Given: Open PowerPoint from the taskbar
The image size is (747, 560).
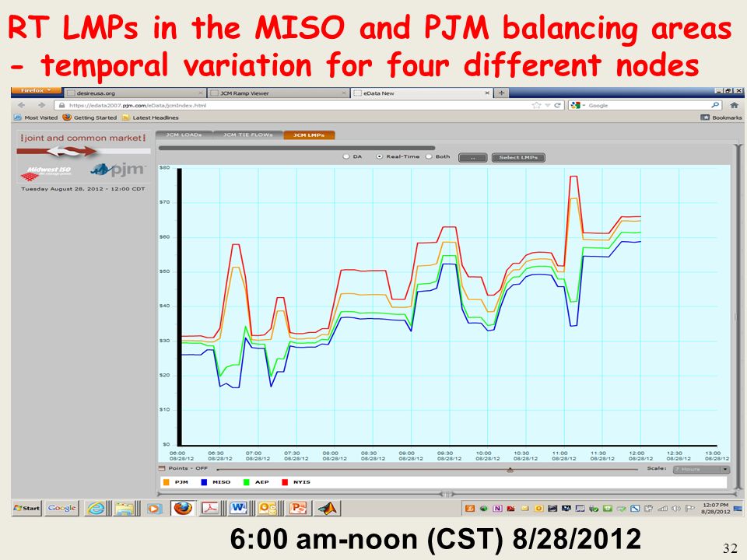Looking at the screenshot, I should (298, 509).
